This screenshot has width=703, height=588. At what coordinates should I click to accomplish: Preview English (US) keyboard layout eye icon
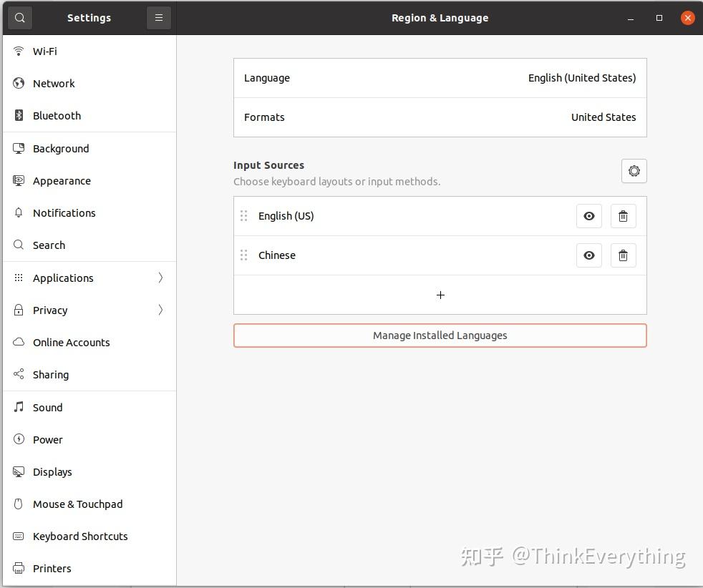tap(589, 216)
